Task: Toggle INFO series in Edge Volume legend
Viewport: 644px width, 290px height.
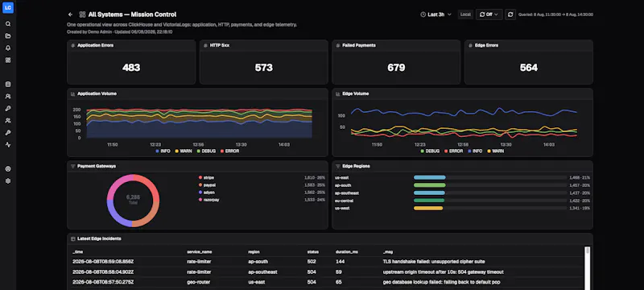Action: pyautogui.click(x=475, y=151)
